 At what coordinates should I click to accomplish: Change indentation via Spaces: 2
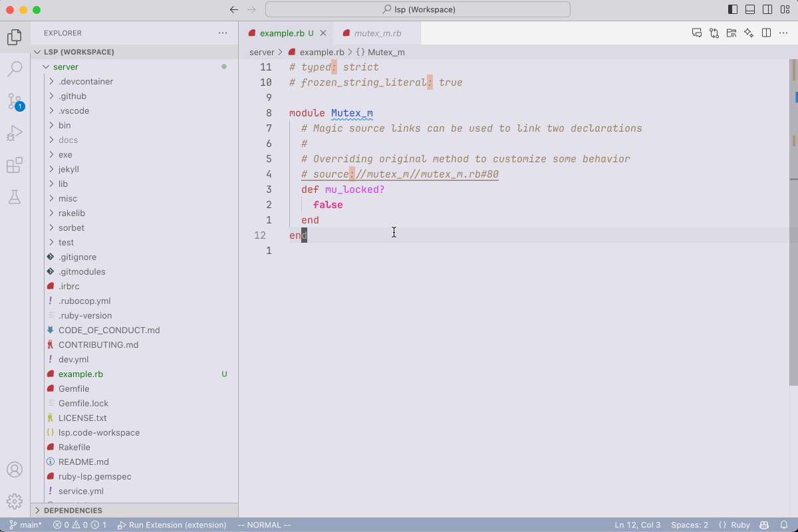690,525
